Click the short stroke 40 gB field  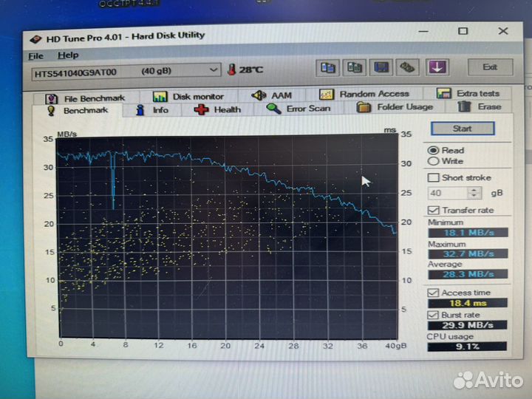448,193
